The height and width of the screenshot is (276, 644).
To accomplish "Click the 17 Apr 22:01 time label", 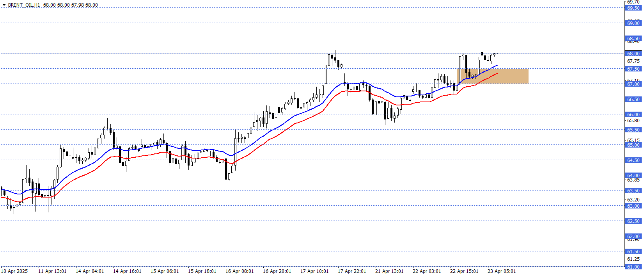I will [x=352, y=271].
